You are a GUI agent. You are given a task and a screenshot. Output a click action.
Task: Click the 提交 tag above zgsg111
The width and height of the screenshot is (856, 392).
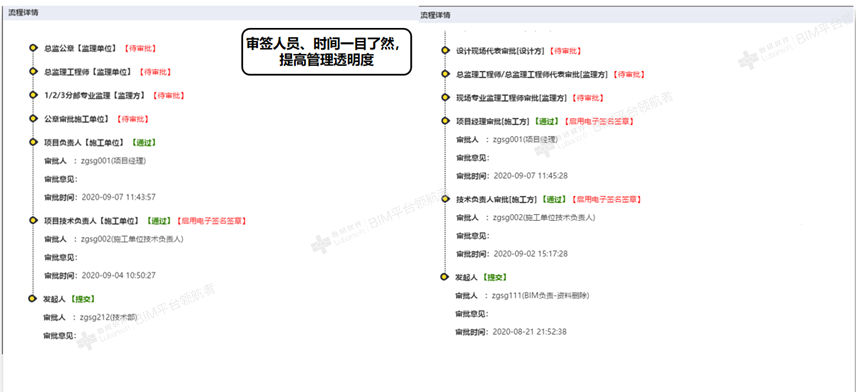[x=495, y=277]
